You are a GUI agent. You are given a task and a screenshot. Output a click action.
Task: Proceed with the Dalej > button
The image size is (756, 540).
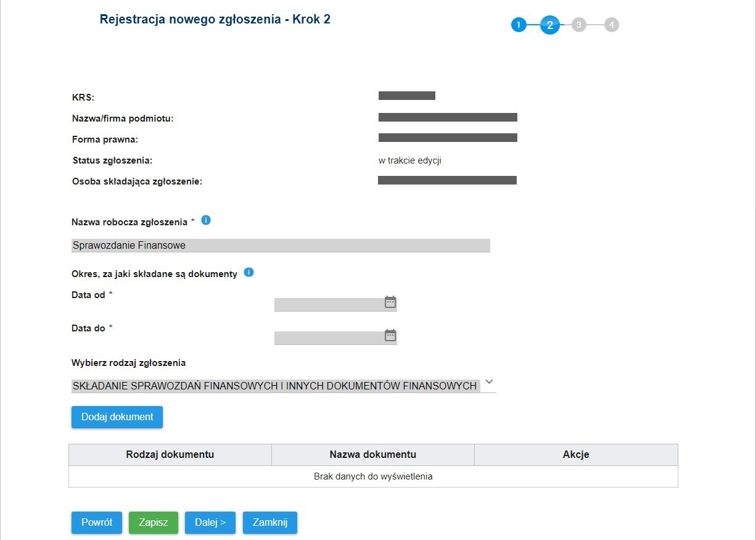[210, 523]
